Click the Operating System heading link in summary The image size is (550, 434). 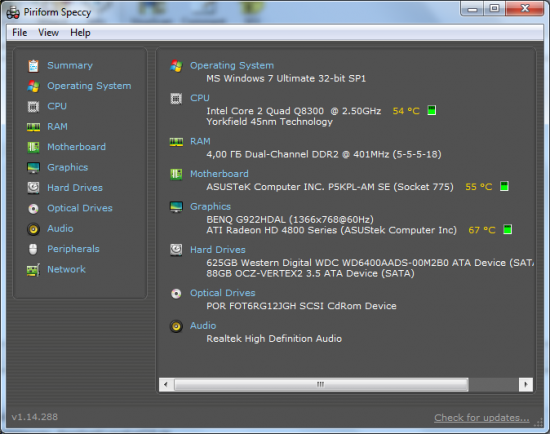pyautogui.click(x=232, y=66)
